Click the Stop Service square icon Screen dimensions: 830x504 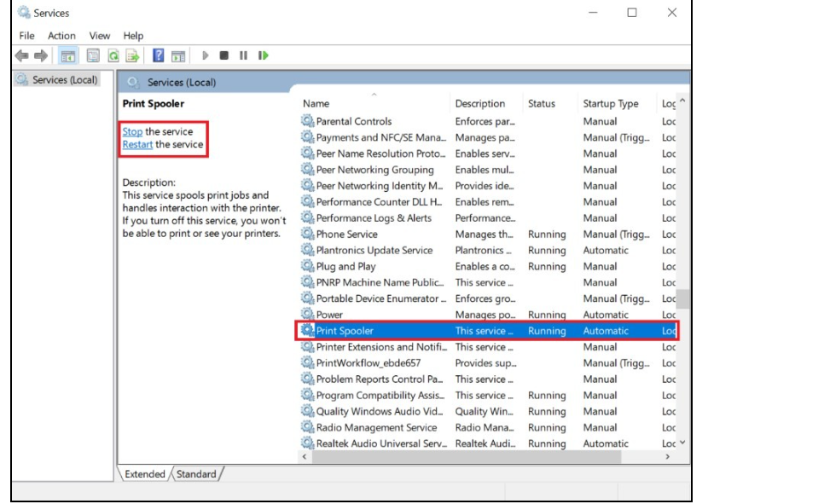click(223, 55)
